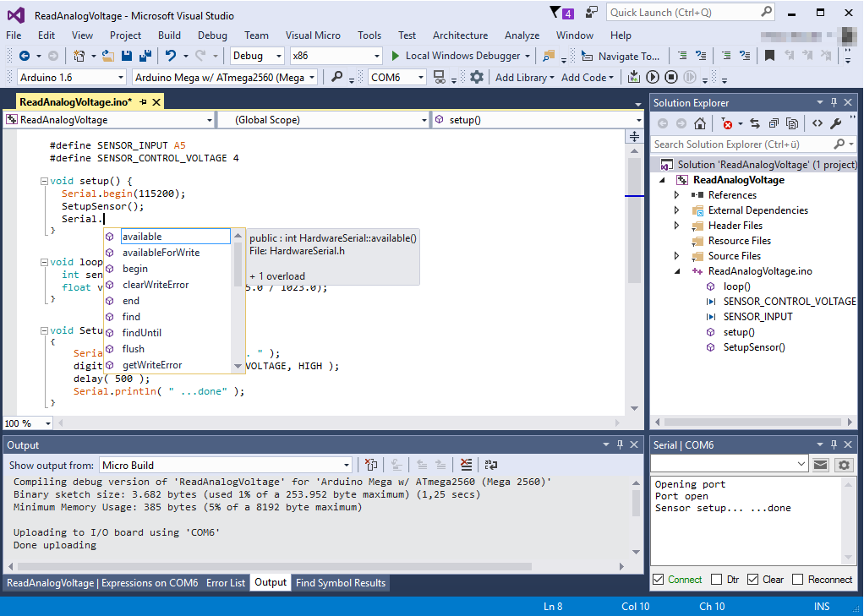
Task: Click the Save All icon
Action: pyautogui.click(x=145, y=56)
